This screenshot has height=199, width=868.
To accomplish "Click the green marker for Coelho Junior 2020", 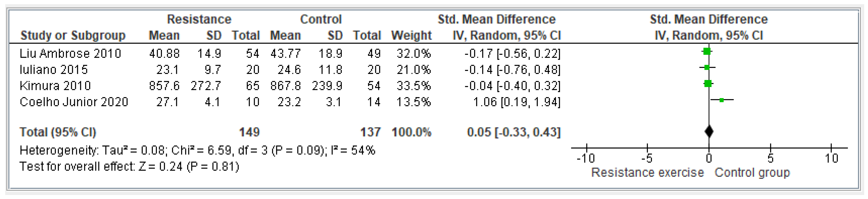I will (x=721, y=100).
